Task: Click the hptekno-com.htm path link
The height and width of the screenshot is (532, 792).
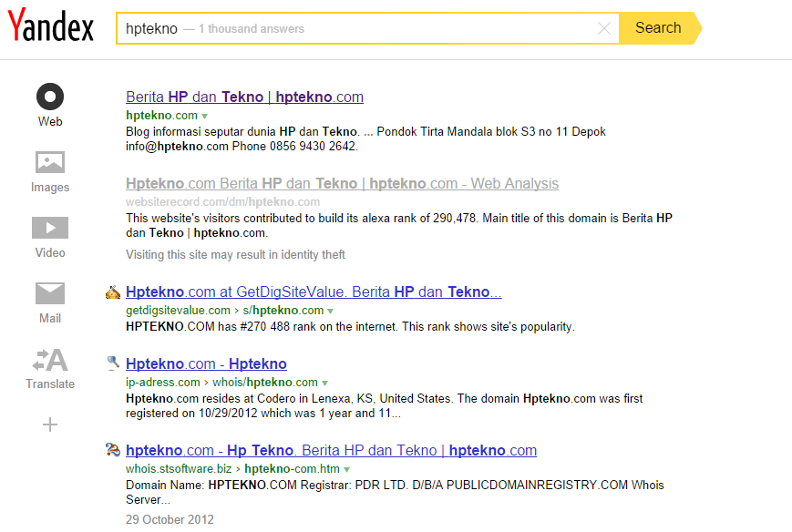Action: 292,468
